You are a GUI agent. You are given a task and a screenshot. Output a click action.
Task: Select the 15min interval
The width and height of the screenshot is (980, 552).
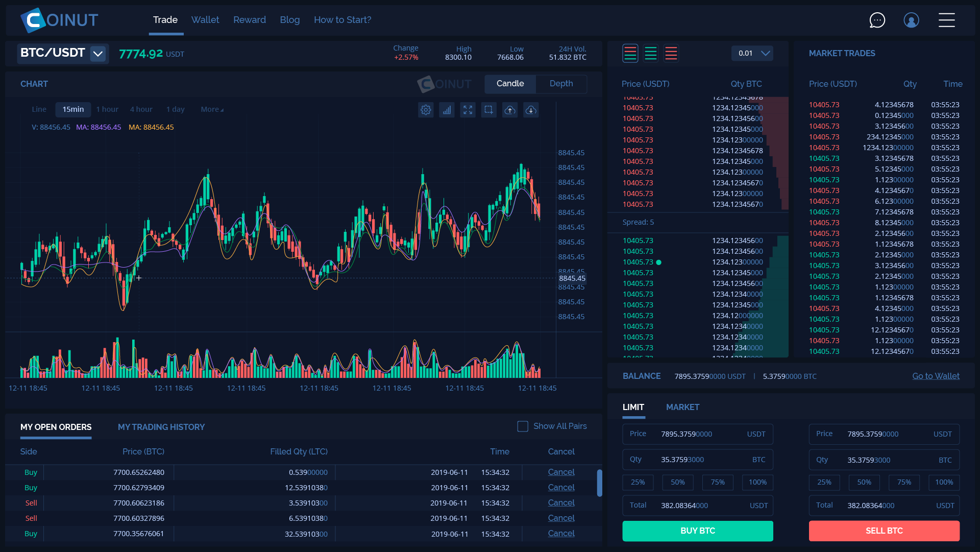pos(73,109)
